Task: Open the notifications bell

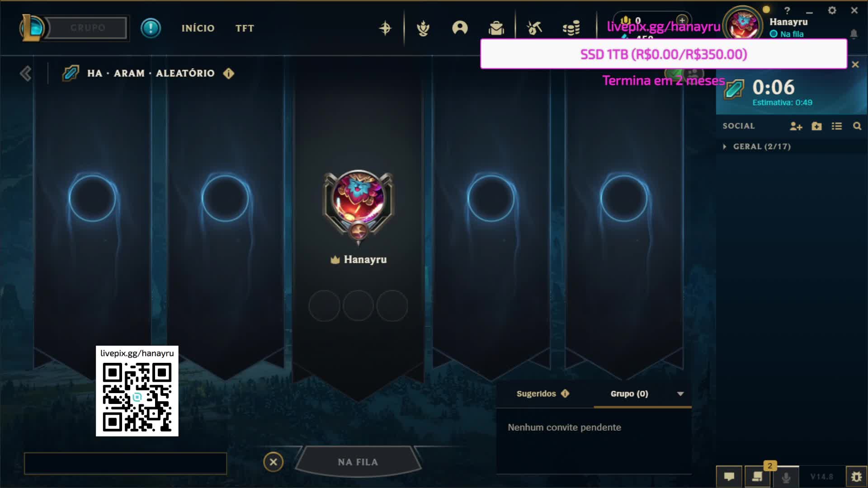Action: pos(854,34)
